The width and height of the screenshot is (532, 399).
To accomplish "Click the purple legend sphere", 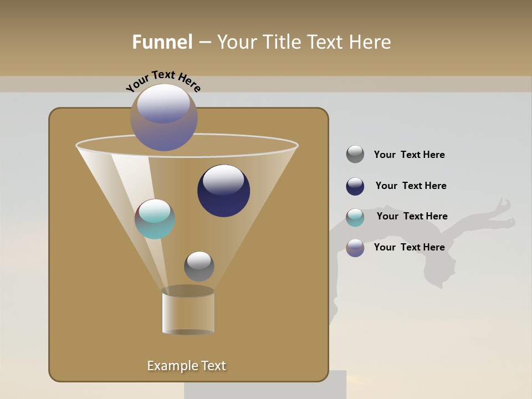I will tap(355, 248).
